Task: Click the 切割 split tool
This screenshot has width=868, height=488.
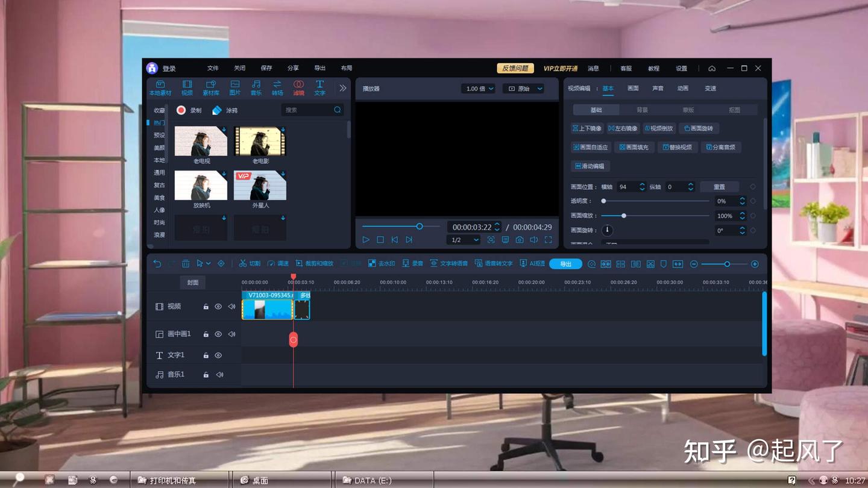Action: click(x=250, y=264)
